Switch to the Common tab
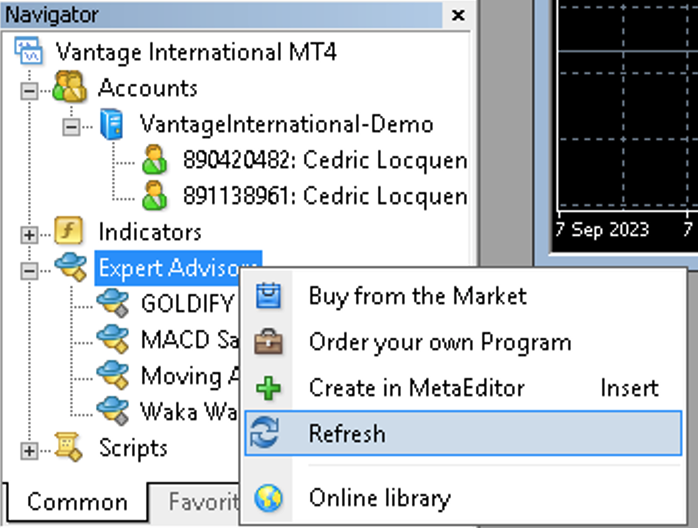Image resolution: width=698 pixels, height=528 pixels. click(x=77, y=502)
